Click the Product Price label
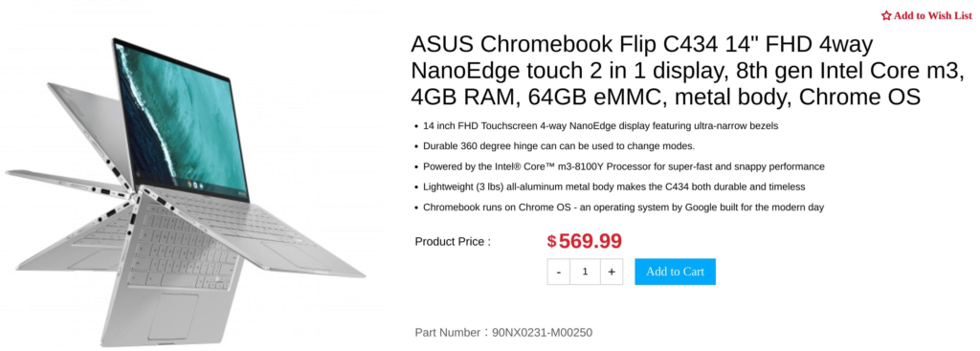980x351 pixels. [453, 242]
